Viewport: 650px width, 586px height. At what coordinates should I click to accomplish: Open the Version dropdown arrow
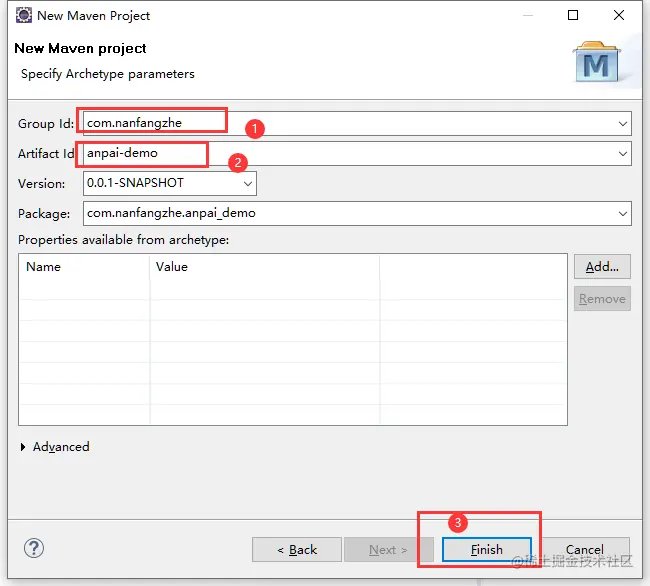(x=248, y=184)
